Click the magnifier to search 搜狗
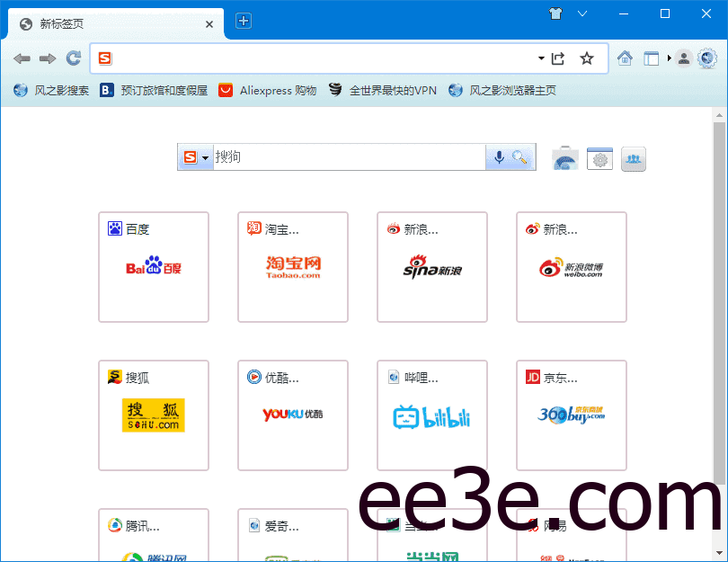728x562 pixels. tap(518, 156)
